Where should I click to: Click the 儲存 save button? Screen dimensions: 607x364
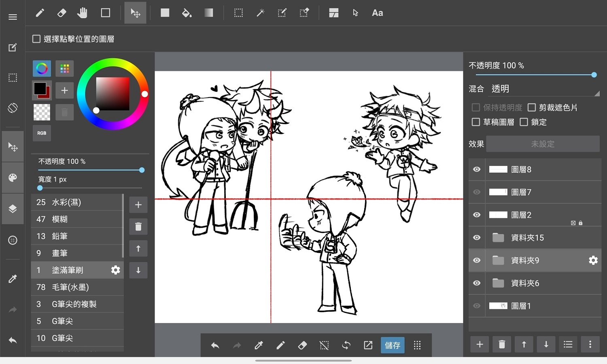click(x=393, y=345)
